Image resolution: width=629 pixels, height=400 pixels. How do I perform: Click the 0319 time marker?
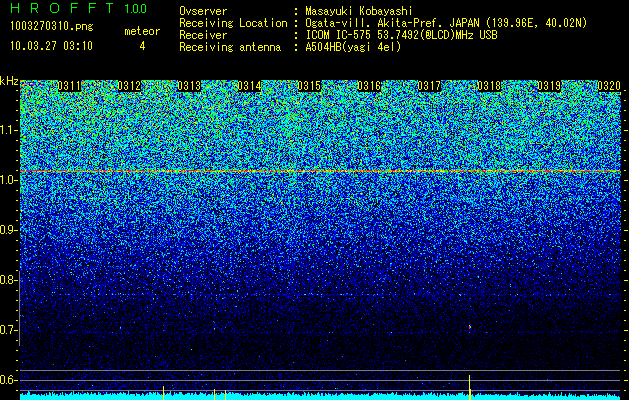549,86
